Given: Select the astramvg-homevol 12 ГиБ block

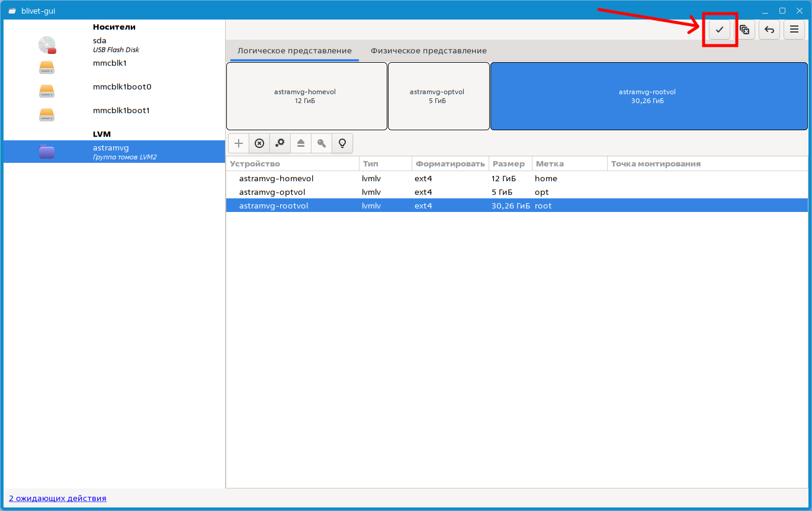Looking at the screenshot, I should (306, 96).
